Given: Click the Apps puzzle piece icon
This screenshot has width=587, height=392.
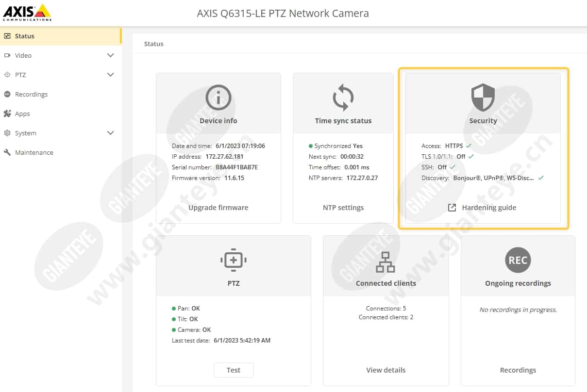Looking at the screenshot, I should (7, 114).
